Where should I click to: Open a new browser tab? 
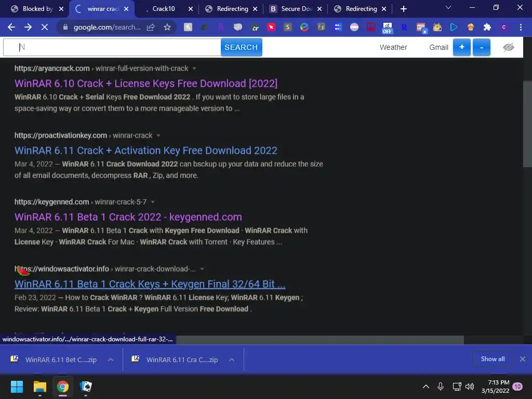click(x=403, y=9)
